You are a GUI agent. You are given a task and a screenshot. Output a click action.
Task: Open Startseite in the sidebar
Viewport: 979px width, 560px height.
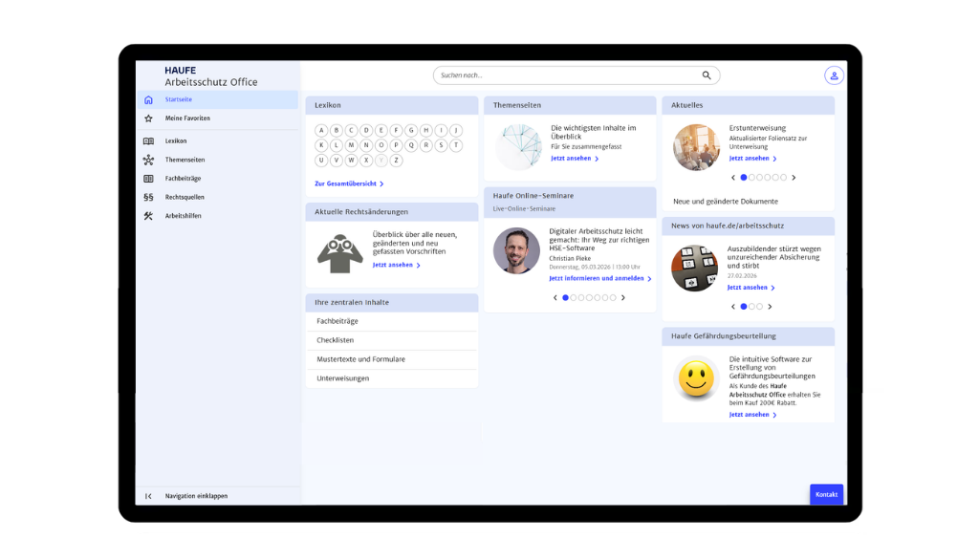pyautogui.click(x=179, y=99)
